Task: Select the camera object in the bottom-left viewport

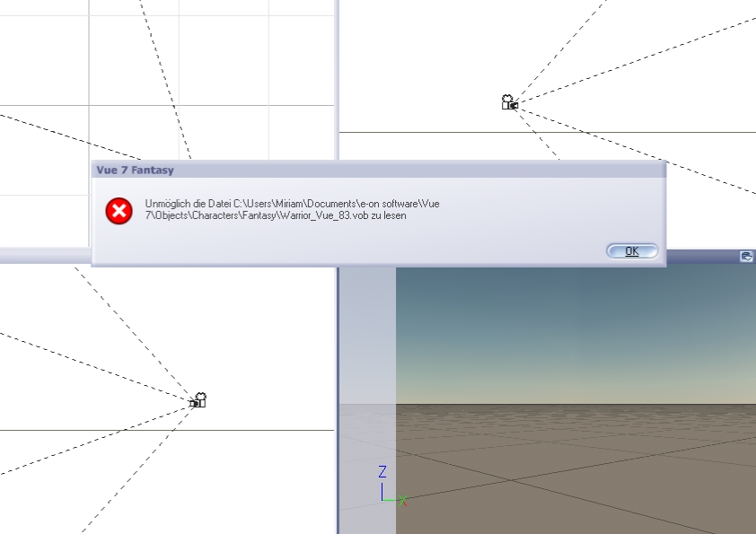Action: tap(198, 400)
